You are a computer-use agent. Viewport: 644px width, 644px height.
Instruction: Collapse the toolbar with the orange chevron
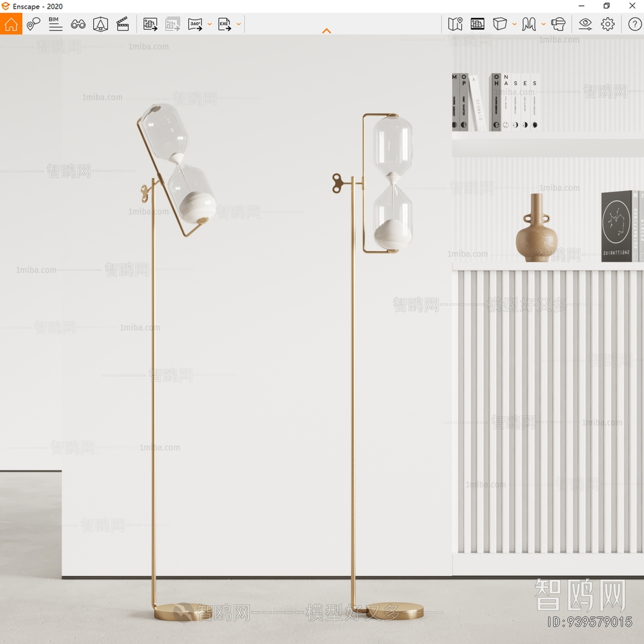pos(327,31)
